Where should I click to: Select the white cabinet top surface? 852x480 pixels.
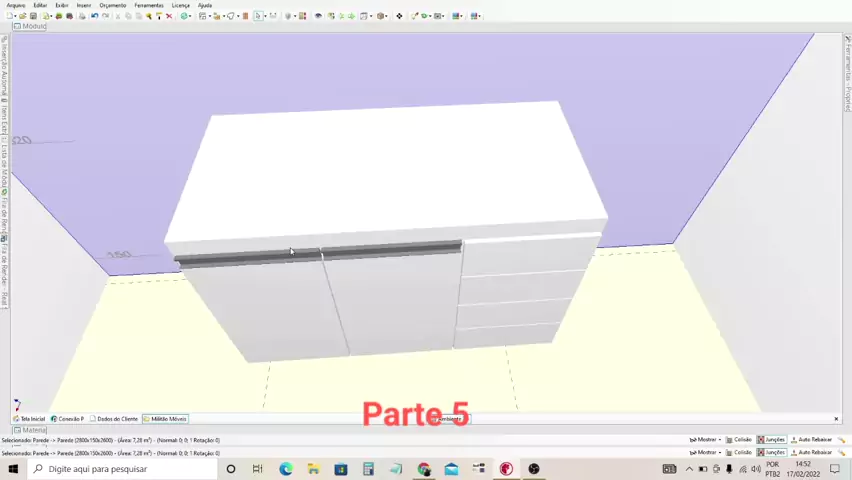[385, 170]
